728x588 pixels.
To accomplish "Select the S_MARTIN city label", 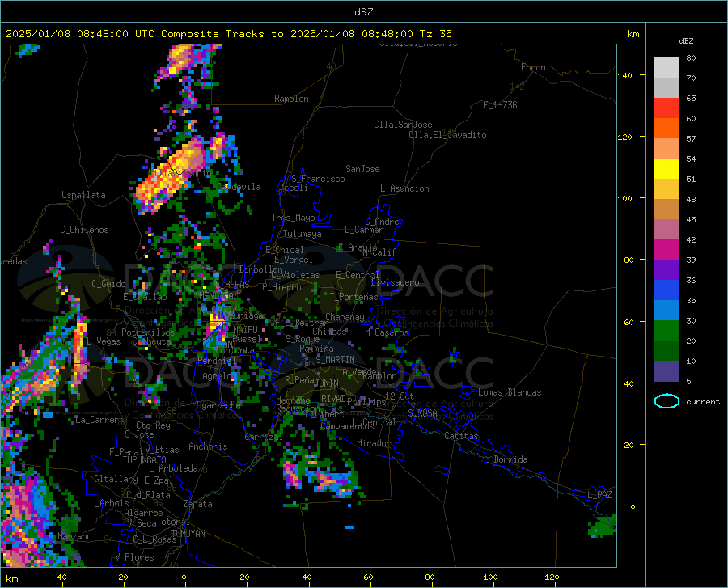I will [335, 360].
